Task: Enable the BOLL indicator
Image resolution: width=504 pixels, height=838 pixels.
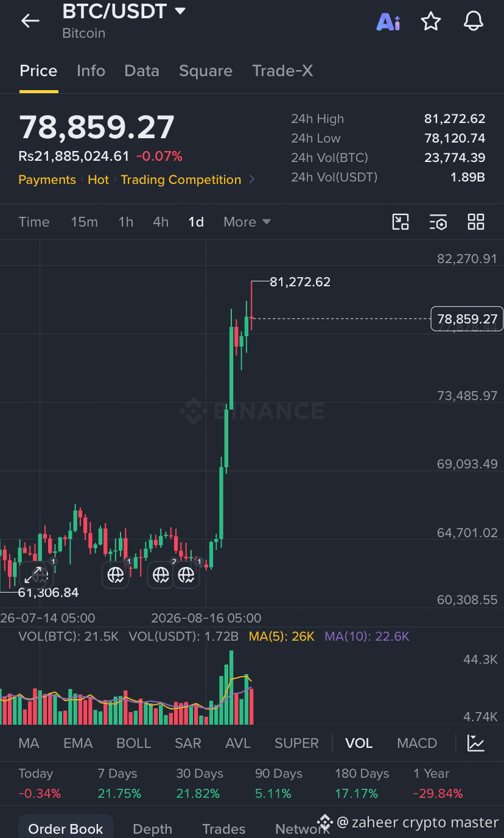Action: click(x=133, y=743)
